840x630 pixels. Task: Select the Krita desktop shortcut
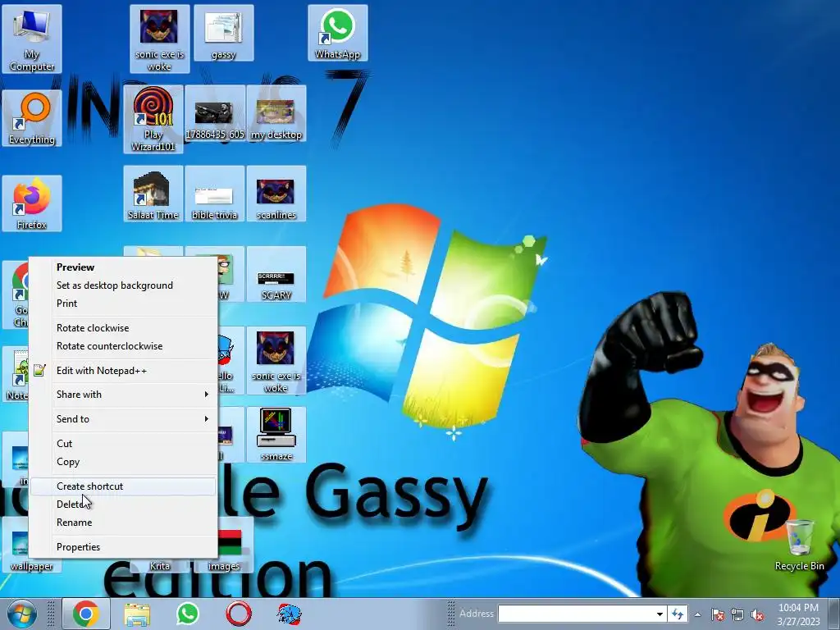(x=160, y=565)
